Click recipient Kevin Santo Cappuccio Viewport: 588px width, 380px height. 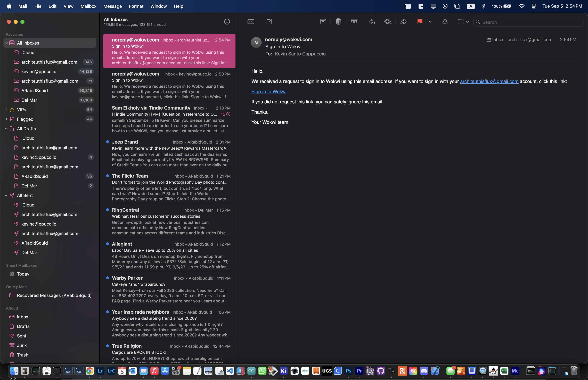(300, 54)
